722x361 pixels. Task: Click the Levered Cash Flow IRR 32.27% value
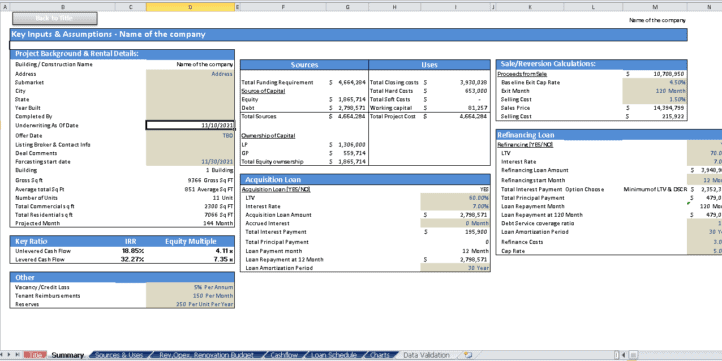coord(133,260)
